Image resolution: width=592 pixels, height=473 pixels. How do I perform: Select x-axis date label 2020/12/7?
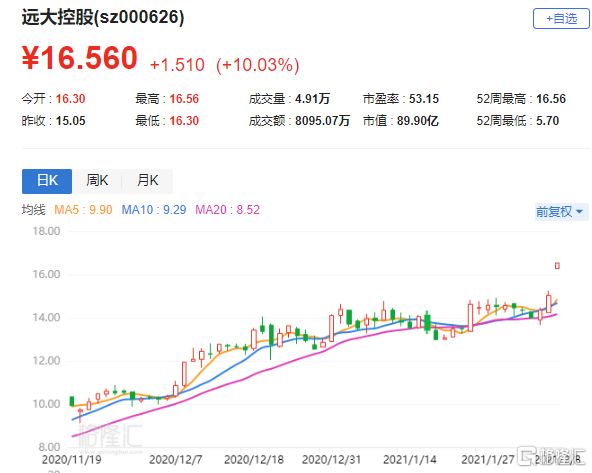point(176,460)
